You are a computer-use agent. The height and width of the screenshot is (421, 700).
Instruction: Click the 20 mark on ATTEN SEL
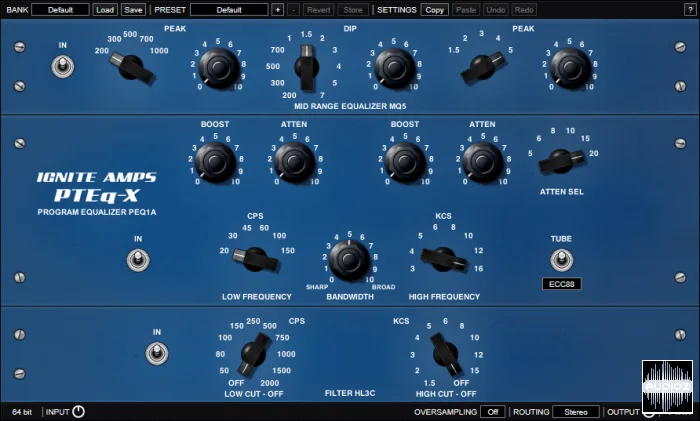point(594,153)
